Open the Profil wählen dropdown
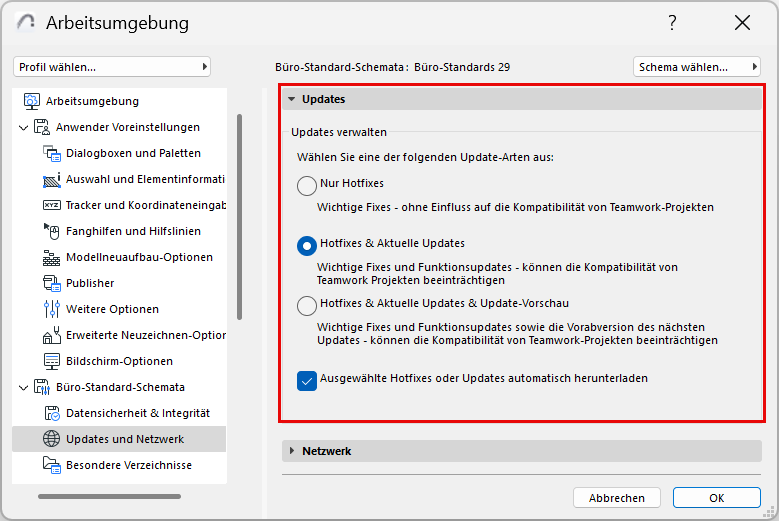This screenshot has height=521, width=779. pos(112,67)
